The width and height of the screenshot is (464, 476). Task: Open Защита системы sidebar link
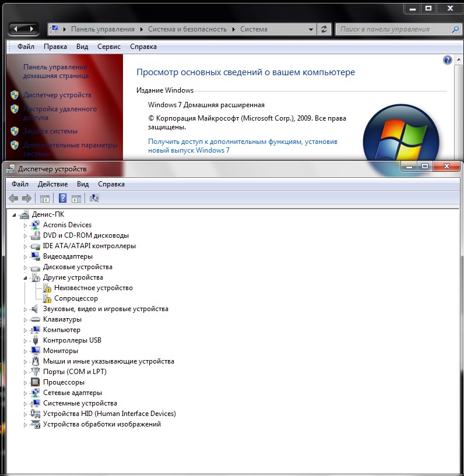tap(50, 131)
